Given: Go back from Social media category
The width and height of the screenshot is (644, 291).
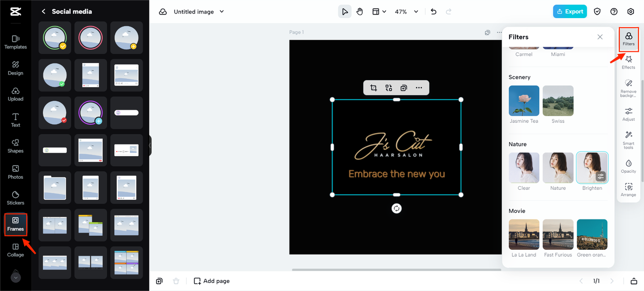Looking at the screenshot, I should (x=44, y=12).
